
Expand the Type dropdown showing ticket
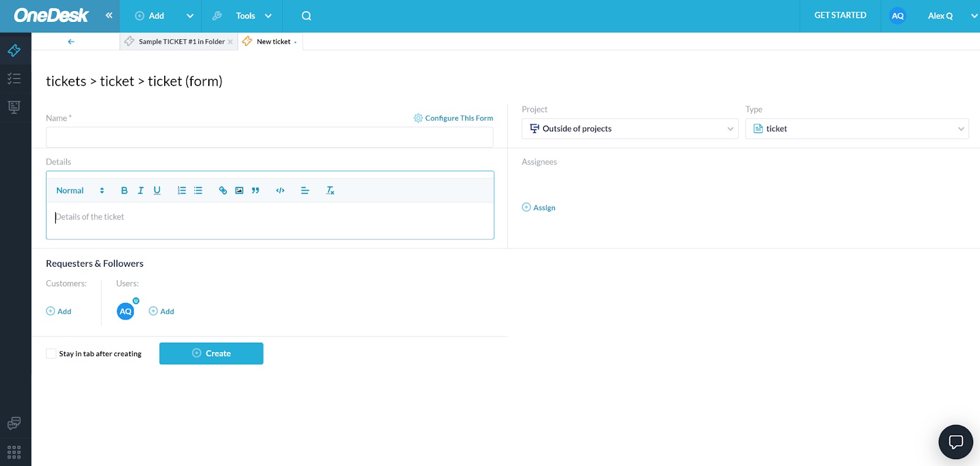856,129
